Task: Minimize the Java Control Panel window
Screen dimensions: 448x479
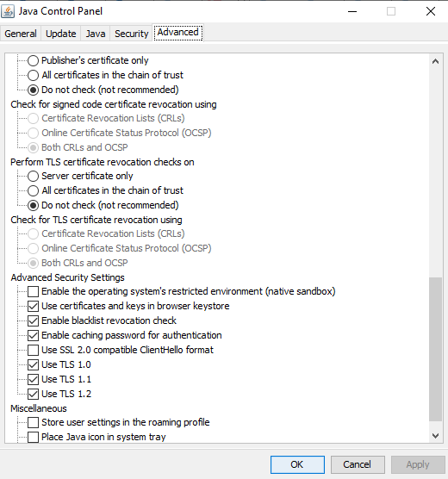Action: [352, 11]
